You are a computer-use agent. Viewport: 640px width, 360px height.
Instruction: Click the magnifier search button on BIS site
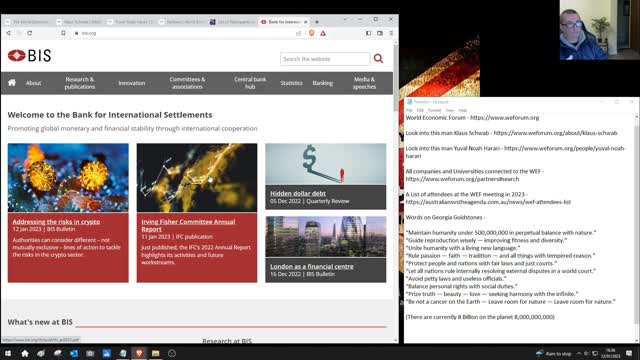[378, 58]
